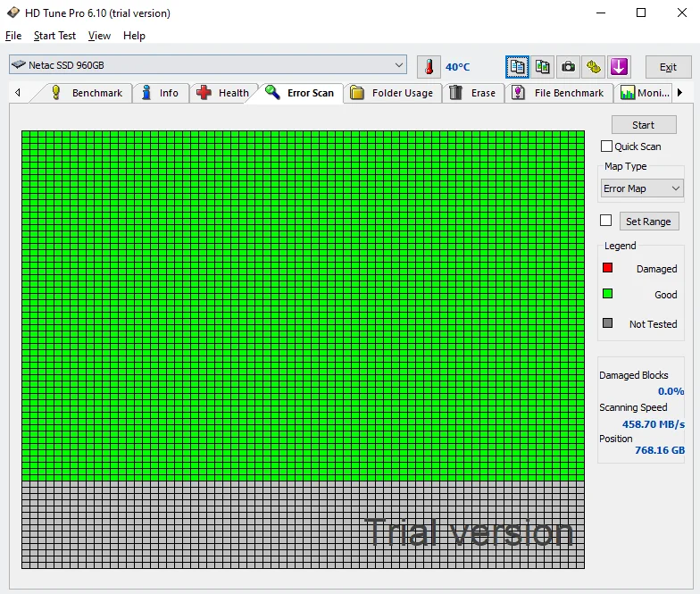Image resolution: width=700 pixels, height=594 pixels.
Task: Open the Netac SSD 960GB drive dropdown
Action: click(208, 65)
